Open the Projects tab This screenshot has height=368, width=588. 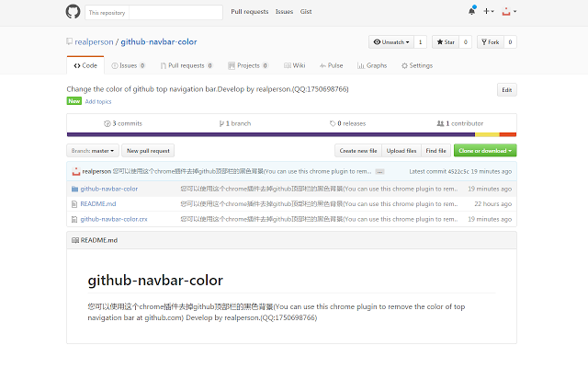tap(248, 65)
